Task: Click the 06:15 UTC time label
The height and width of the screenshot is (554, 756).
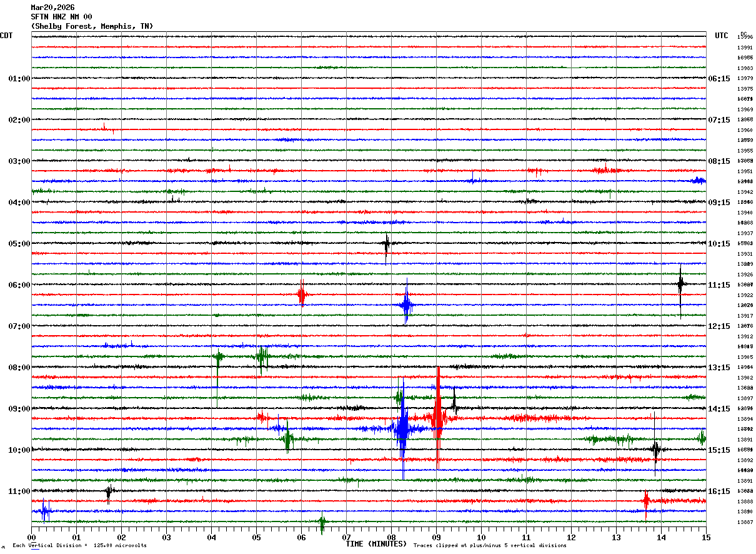Action: (x=719, y=79)
